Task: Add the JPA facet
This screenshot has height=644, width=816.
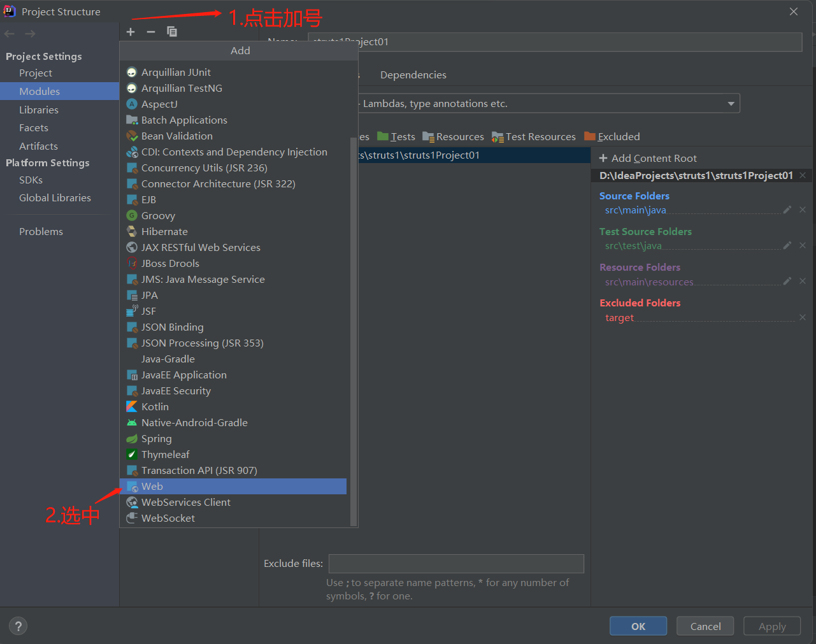Action: coord(233,296)
